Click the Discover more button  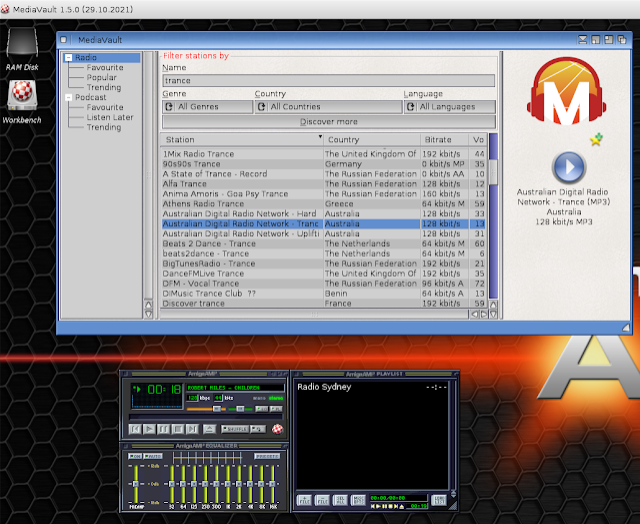click(328, 122)
